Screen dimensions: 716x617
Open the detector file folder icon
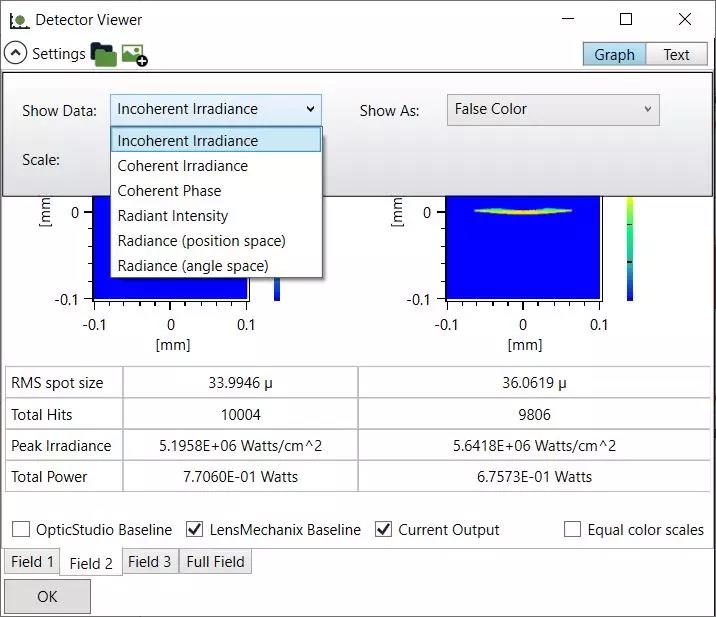104,54
